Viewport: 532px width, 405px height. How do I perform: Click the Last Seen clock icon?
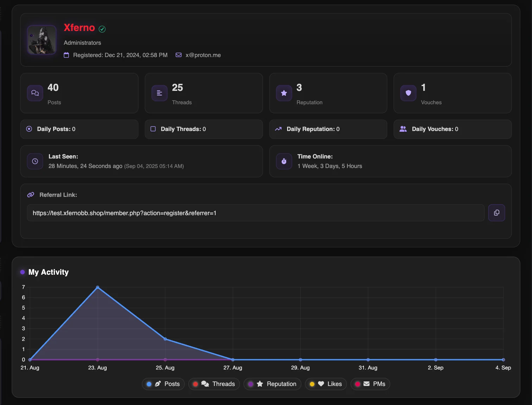(35, 161)
